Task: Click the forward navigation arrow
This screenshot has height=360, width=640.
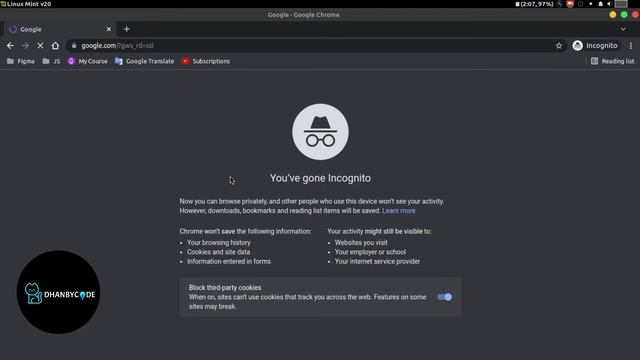Action: pyautogui.click(x=25, y=46)
